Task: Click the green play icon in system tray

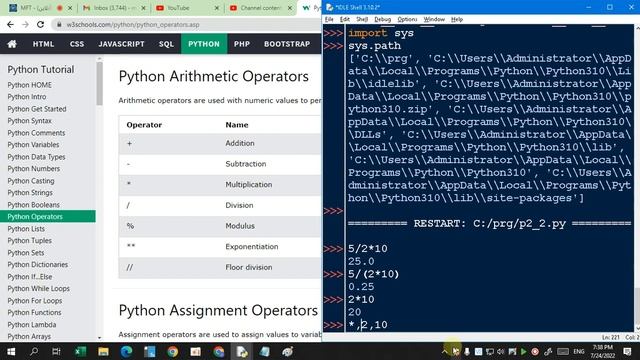Action: pyautogui.click(x=524, y=351)
